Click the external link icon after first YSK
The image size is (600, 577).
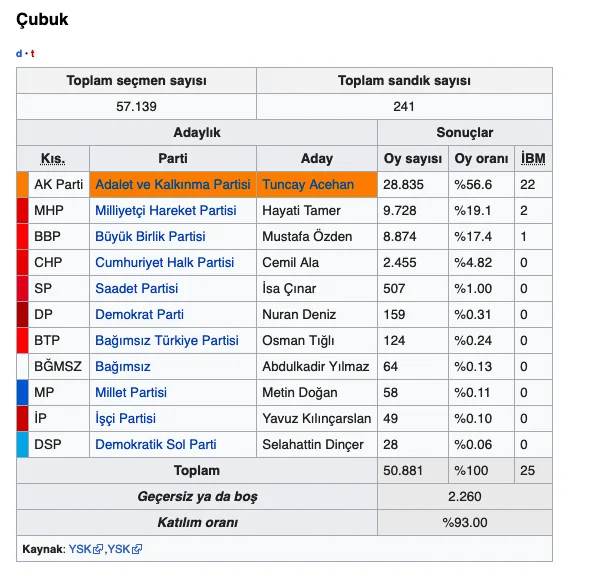coord(98,549)
